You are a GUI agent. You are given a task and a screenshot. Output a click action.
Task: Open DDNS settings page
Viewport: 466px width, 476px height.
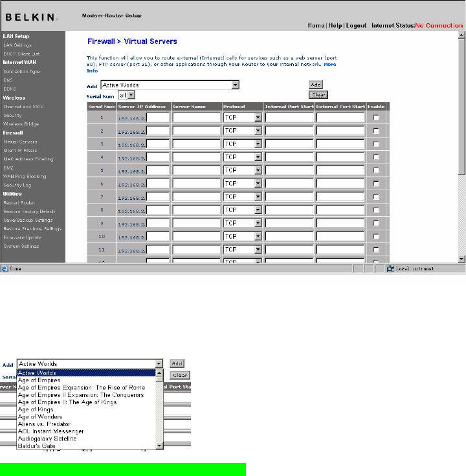[10, 89]
